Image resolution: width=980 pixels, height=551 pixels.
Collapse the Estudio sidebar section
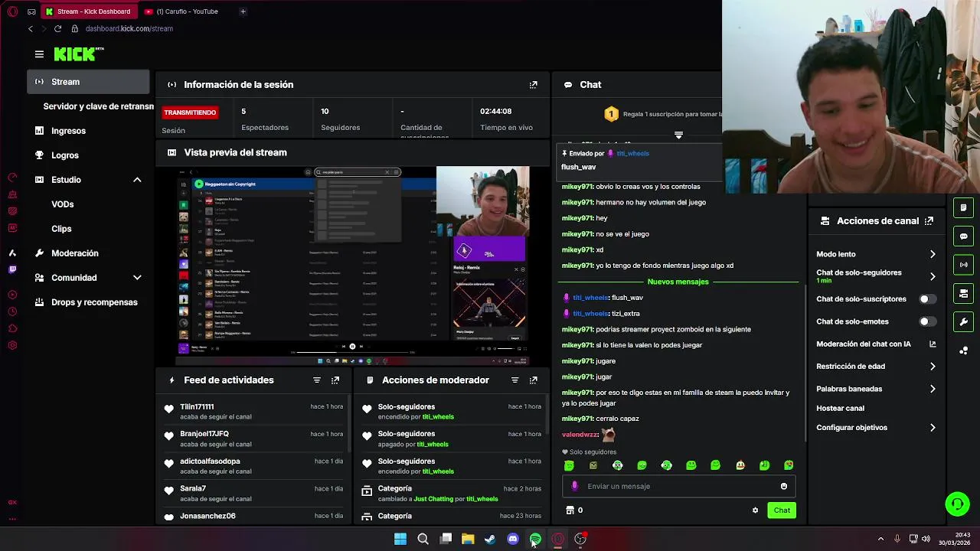(137, 180)
